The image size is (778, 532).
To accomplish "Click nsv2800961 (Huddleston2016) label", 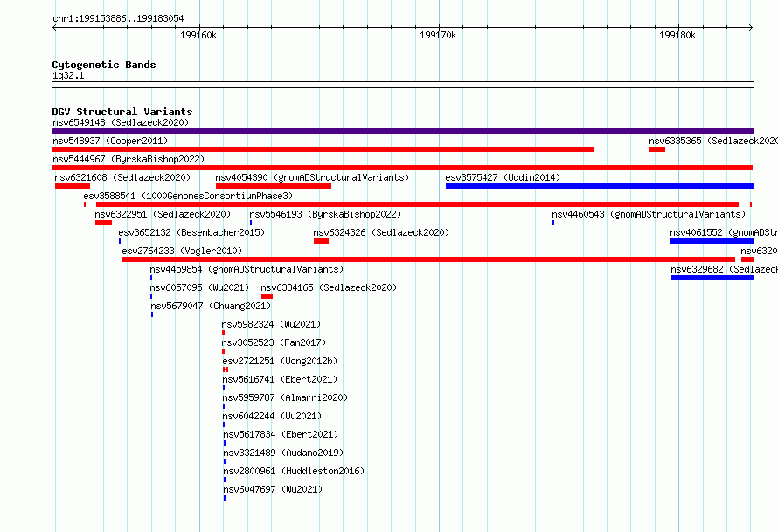I will (294, 471).
